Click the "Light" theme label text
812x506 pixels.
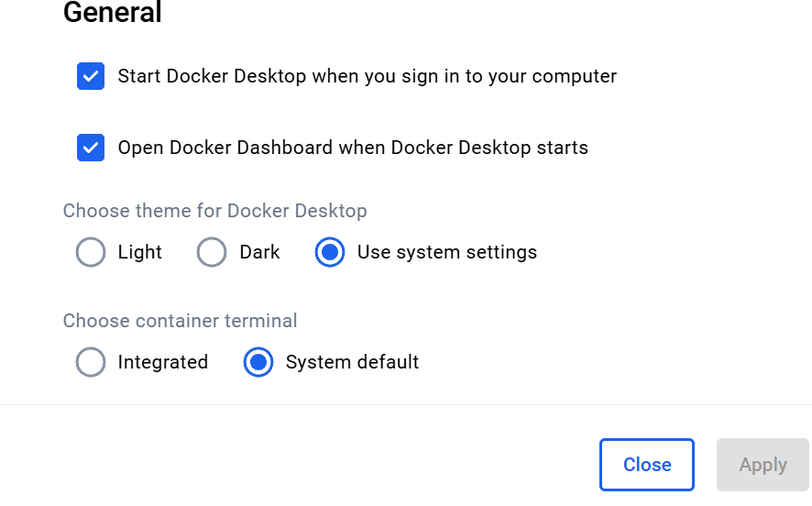click(140, 252)
